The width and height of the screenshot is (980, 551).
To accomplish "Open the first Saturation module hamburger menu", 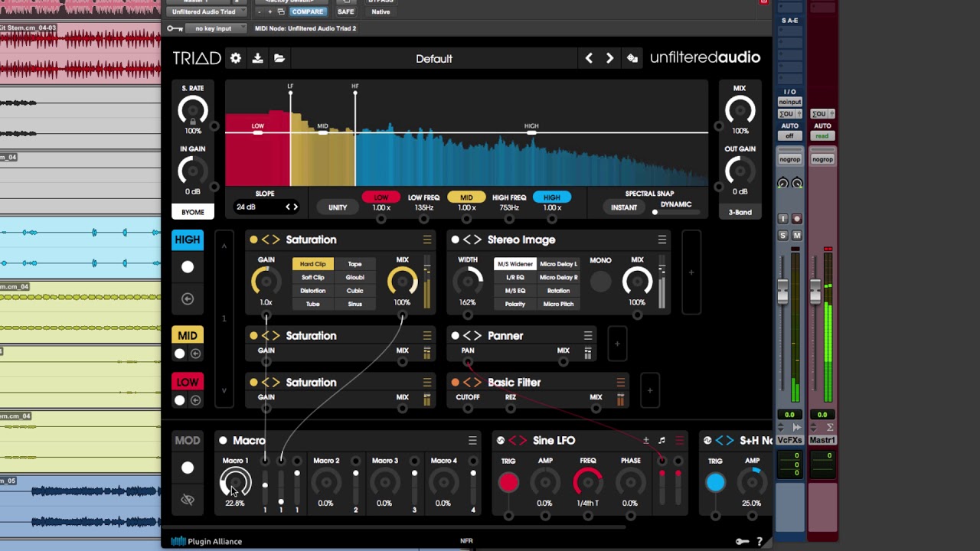I will pyautogui.click(x=427, y=240).
